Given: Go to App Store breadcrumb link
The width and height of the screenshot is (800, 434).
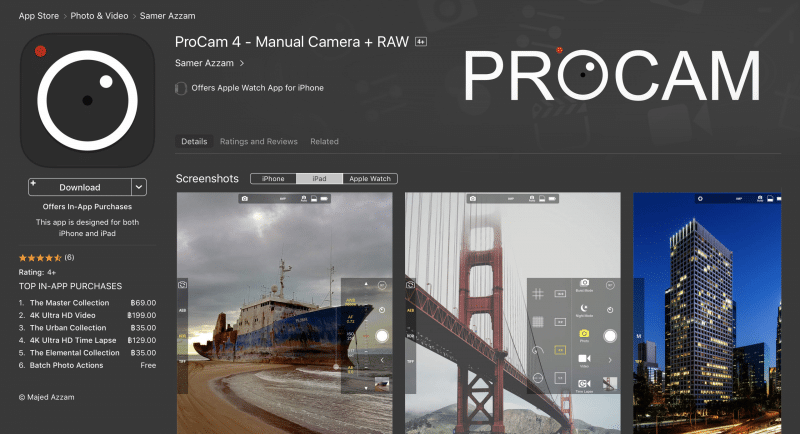Looking at the screenshot, I should 39,16.
